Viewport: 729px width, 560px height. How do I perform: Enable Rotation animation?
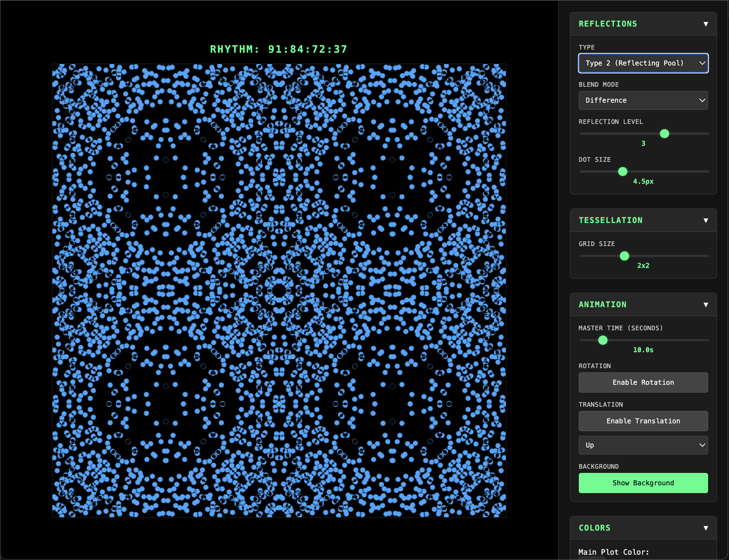643,382
